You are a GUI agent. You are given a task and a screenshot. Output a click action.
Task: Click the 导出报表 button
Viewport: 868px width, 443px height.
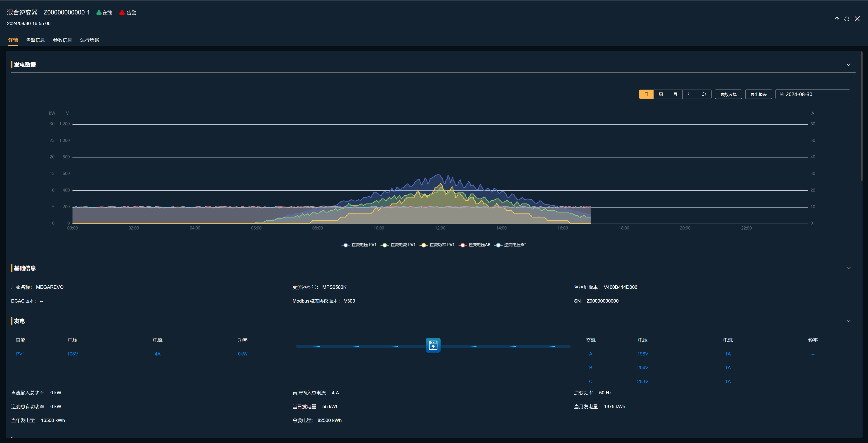point(759,94)
